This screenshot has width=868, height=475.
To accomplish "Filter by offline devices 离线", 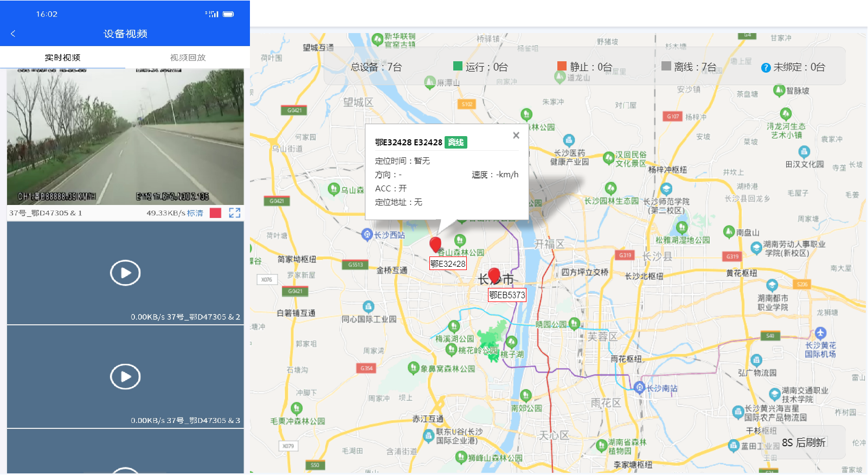I will tap(689, 67).
